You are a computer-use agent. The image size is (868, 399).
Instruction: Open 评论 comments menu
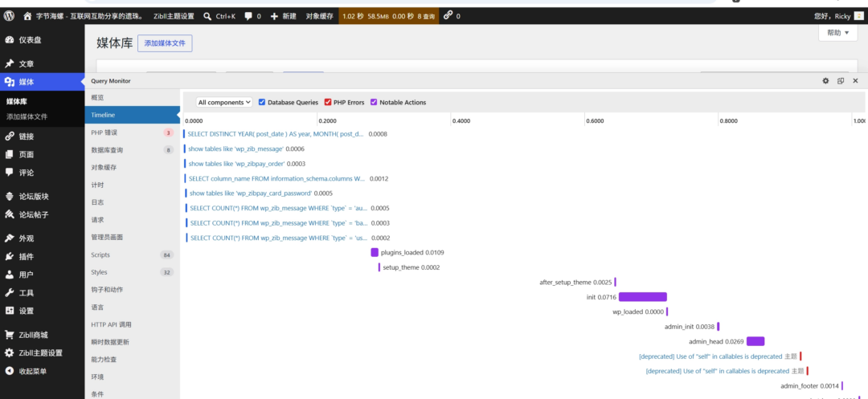[x=42, y=173]
